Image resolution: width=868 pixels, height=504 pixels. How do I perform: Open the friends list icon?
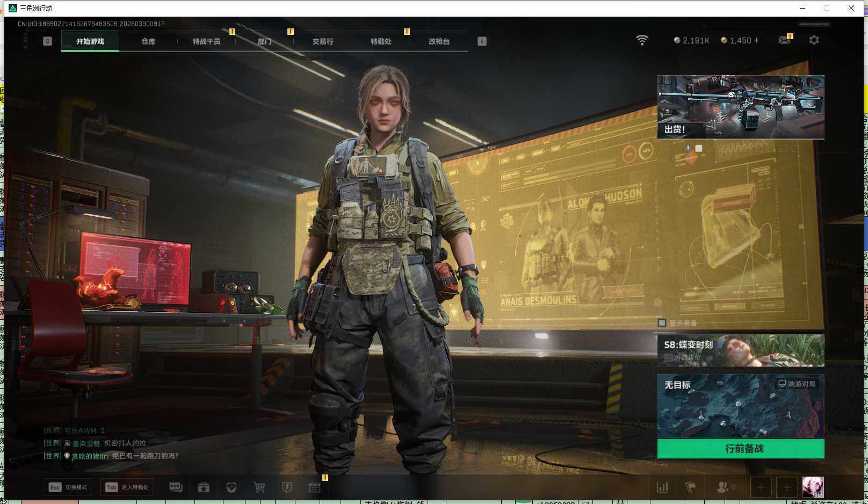tap(723, 487)
